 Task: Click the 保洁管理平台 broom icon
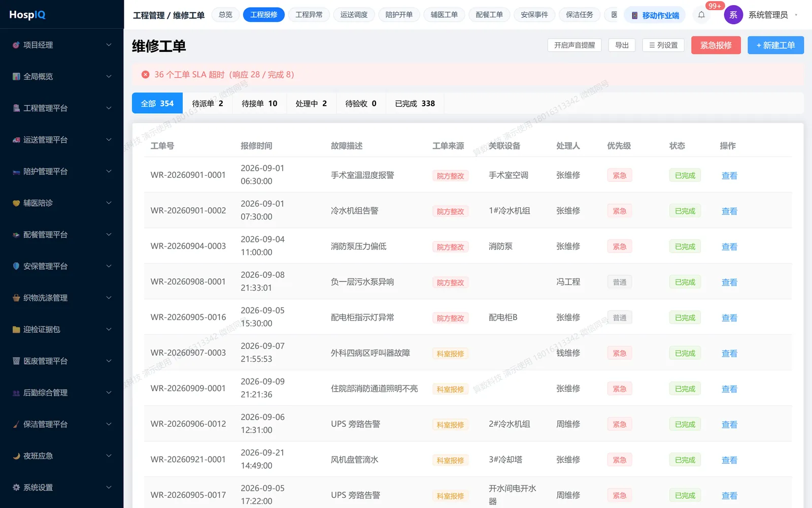[16, 424]
